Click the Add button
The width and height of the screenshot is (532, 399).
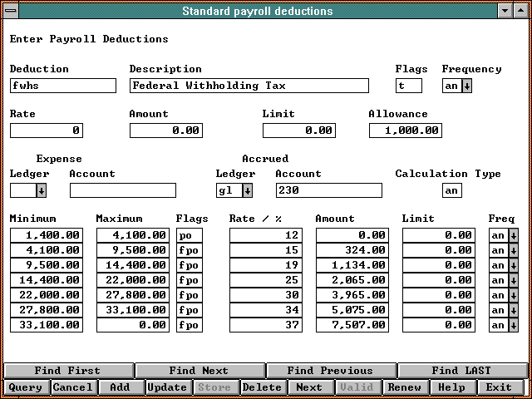(x=120, y=387)
